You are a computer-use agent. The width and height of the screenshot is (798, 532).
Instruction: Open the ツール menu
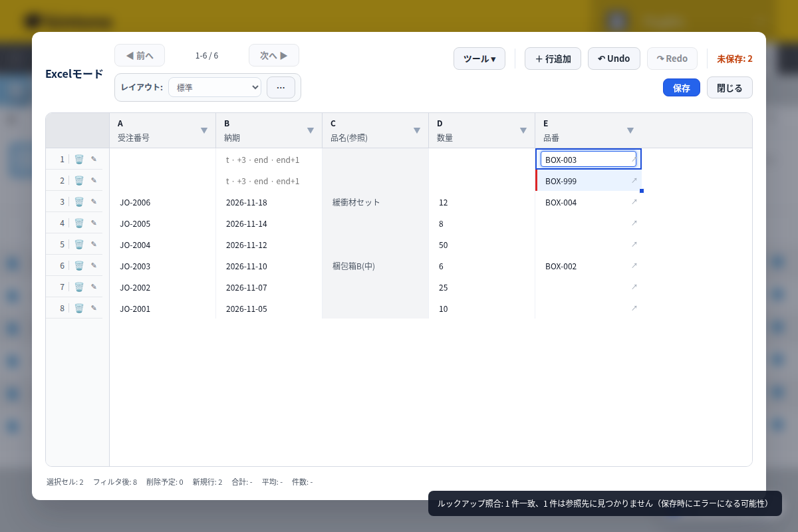pos(479,59)
